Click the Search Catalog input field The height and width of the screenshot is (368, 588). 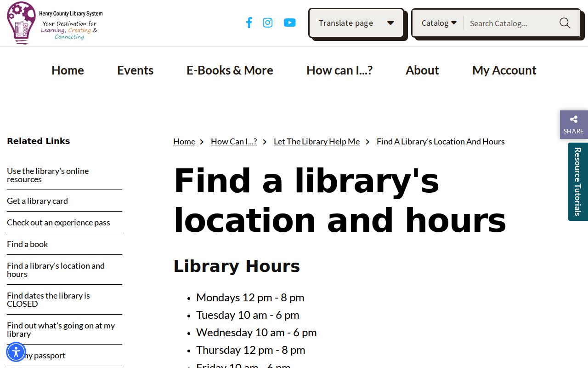[511, 23]
